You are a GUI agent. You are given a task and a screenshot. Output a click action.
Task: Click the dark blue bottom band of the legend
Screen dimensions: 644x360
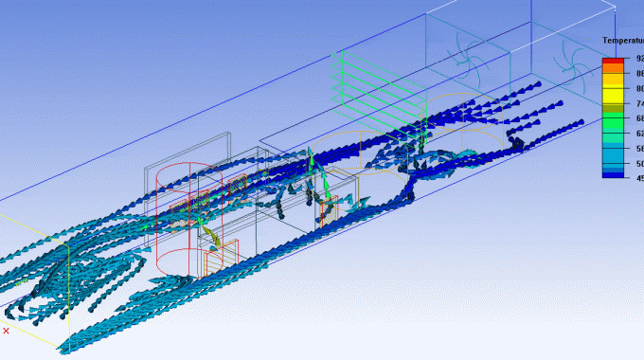(x=613, y=175)
